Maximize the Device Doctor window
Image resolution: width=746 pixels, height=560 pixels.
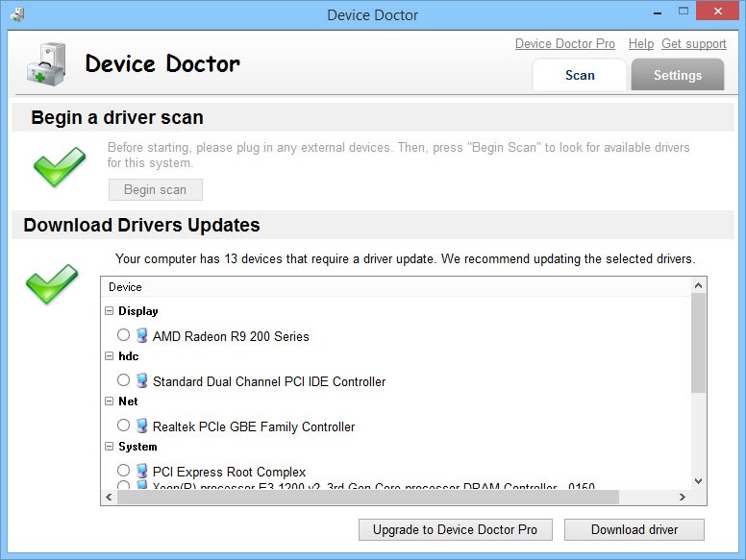(x=684, y=12)
